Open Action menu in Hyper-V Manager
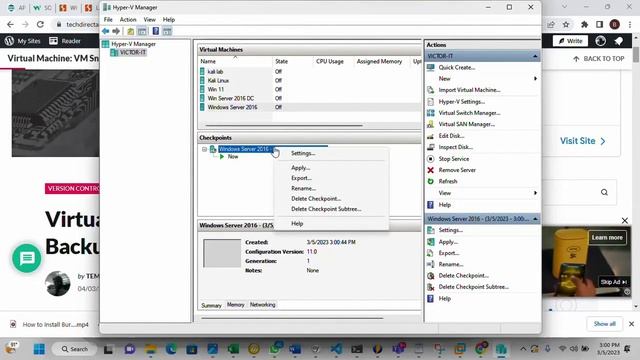 coord(128,20)
